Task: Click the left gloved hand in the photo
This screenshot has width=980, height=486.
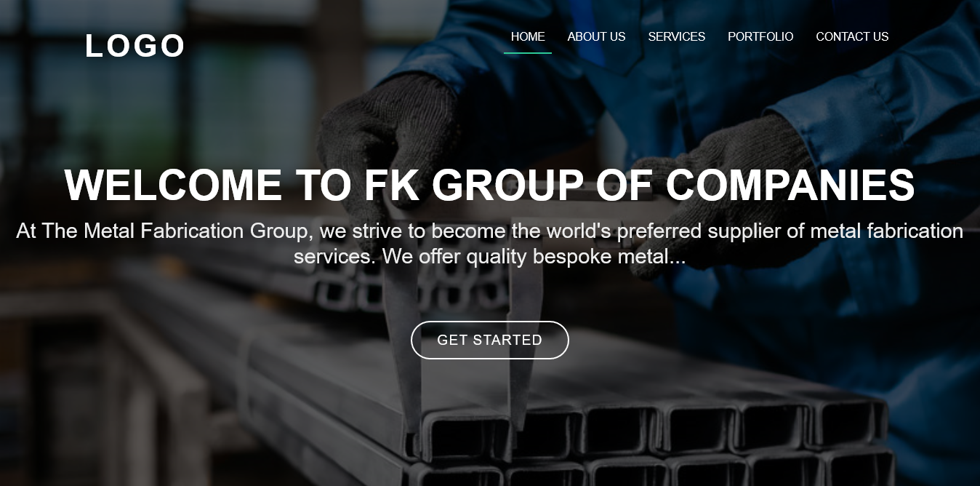Action: (389, 135)
